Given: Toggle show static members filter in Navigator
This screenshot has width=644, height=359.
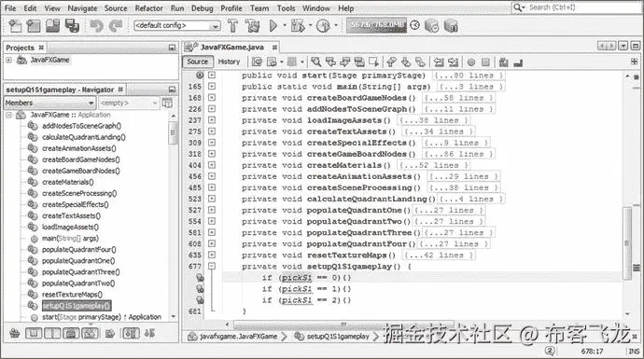Looking at the screenshot, I should tap(52, 333).
